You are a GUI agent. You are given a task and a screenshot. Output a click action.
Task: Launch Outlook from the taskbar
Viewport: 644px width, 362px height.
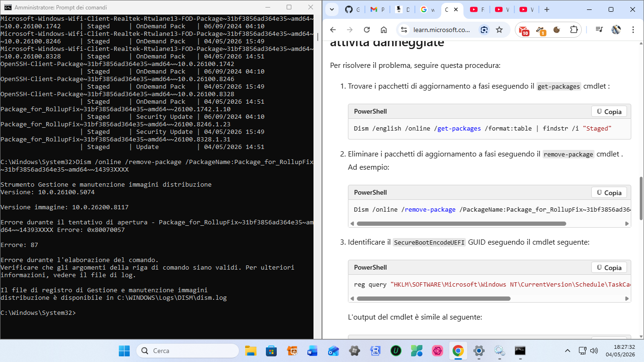coord(333,351)
